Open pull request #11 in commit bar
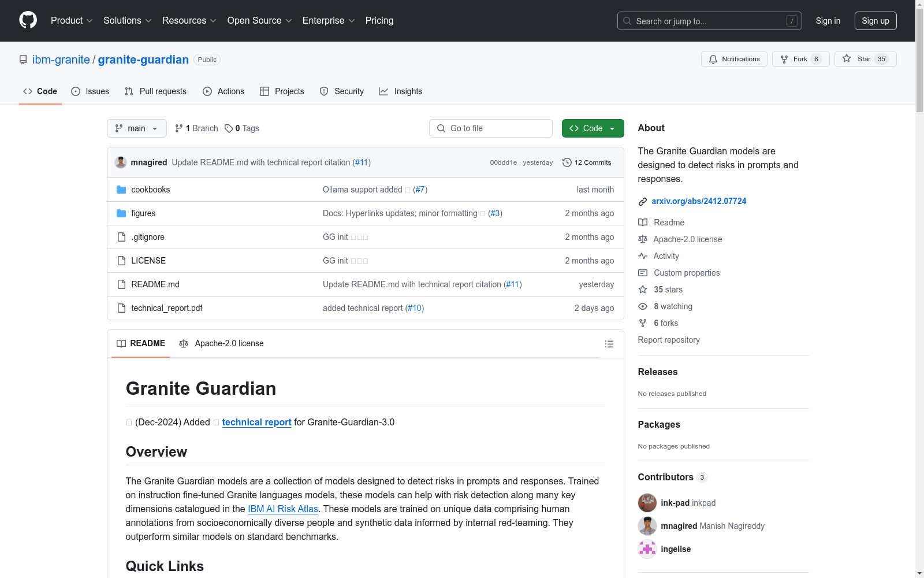The width and height of the screenshot is (924, 578). (x=362, y=162)
